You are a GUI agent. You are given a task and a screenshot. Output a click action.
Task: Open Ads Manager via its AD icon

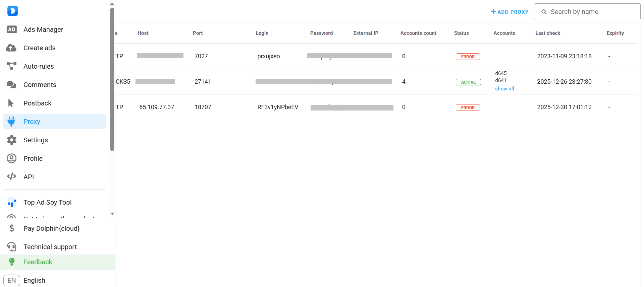click(x=12, y=29)
